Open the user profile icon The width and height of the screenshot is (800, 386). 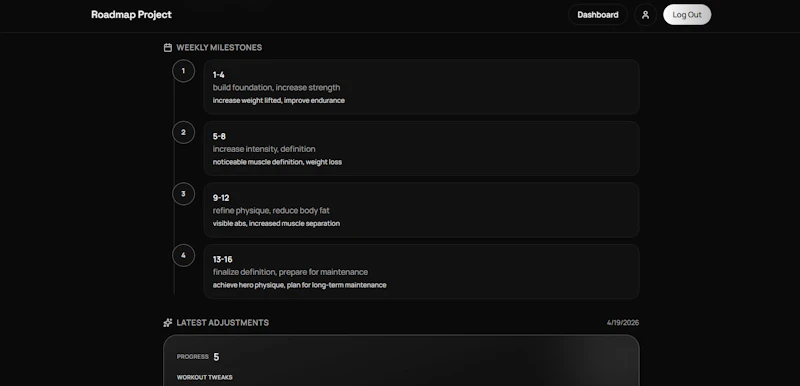(x=645, y=15)
